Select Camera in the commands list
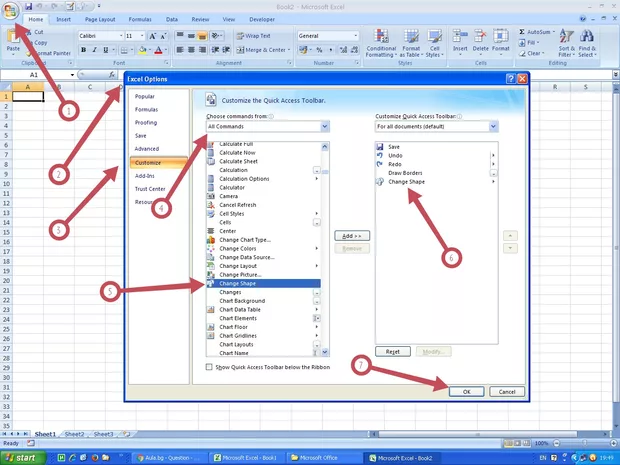 pos(263,196)
